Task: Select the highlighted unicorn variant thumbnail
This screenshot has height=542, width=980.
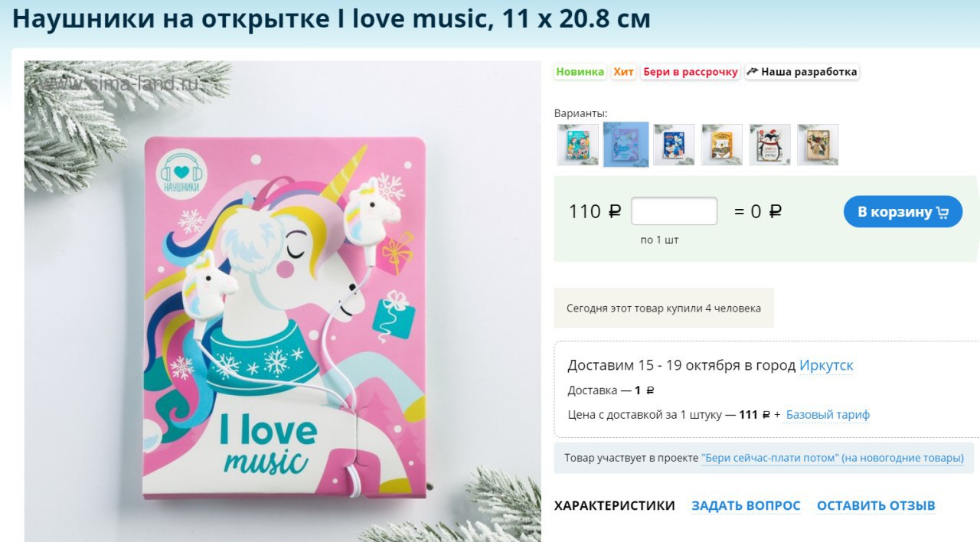Action: [x=626, y=144]
